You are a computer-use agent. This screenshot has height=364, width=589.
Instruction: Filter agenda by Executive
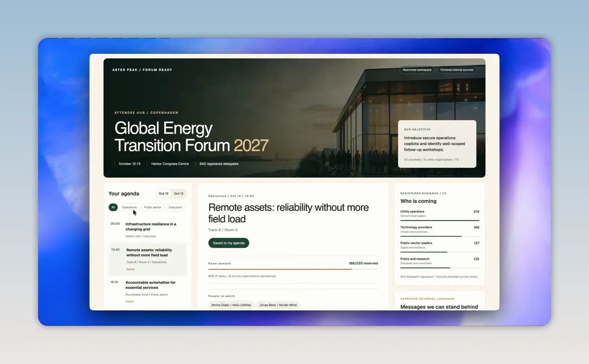click(x=175, y=207)
